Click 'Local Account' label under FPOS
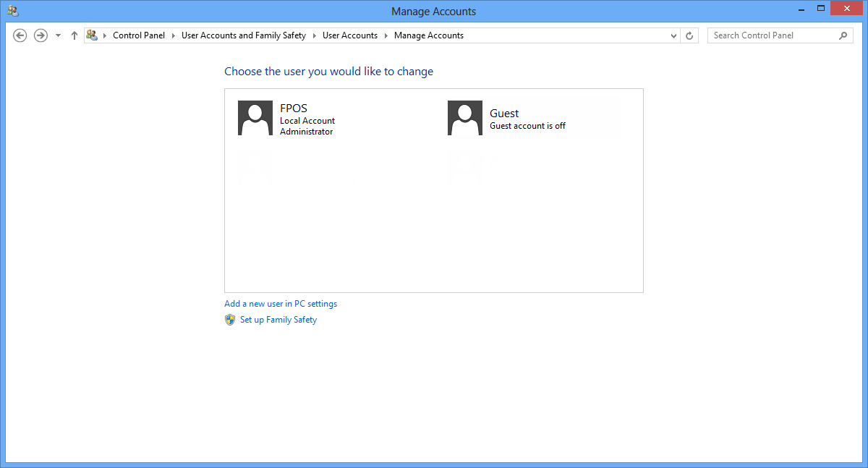The height and width of the screenshot is (468, 868). click(x=307, y=121)
